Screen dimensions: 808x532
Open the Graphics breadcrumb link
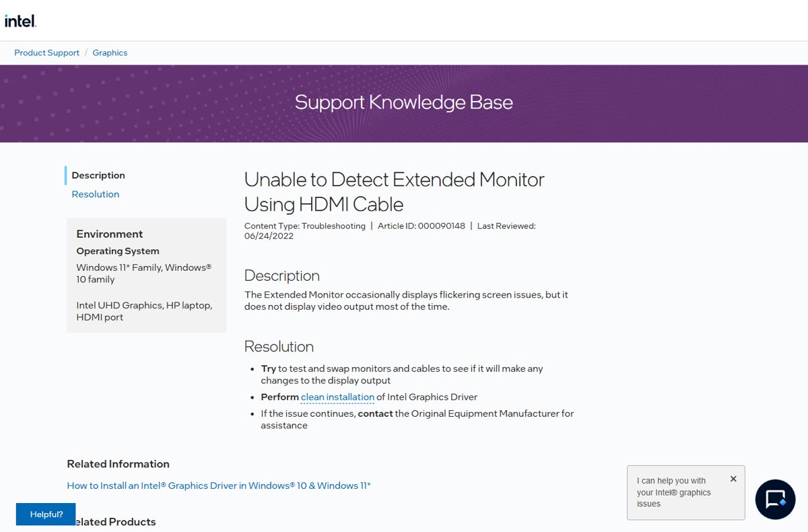click(x=110, y=53)
